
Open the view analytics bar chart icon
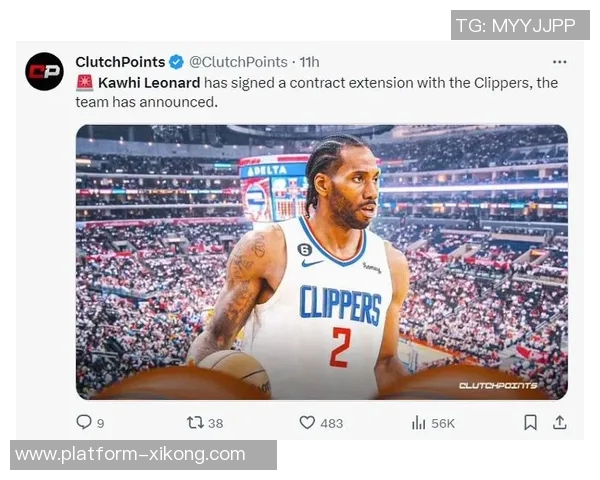[419, 423]
